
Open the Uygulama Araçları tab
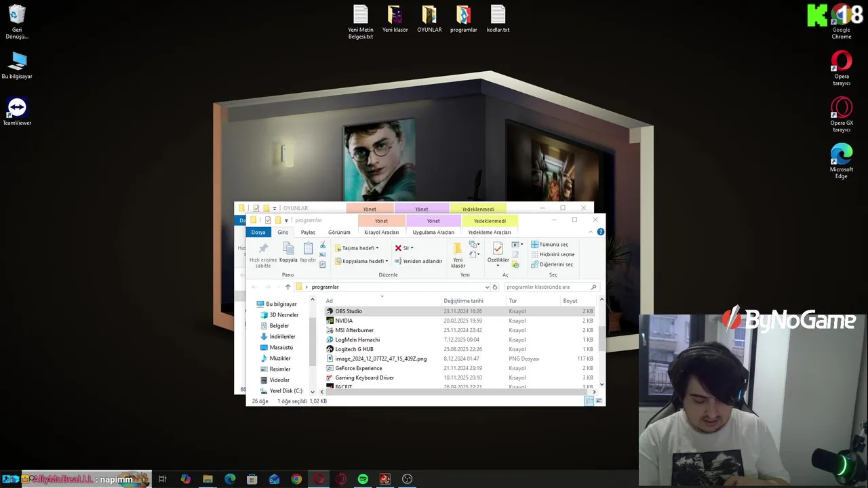tap(433, 232)
